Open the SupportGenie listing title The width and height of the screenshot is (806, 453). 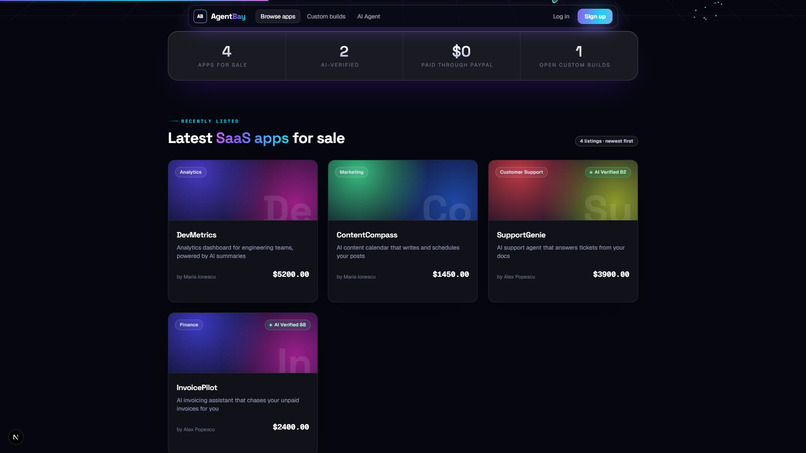pyautogui.click(x=521, y=235)
